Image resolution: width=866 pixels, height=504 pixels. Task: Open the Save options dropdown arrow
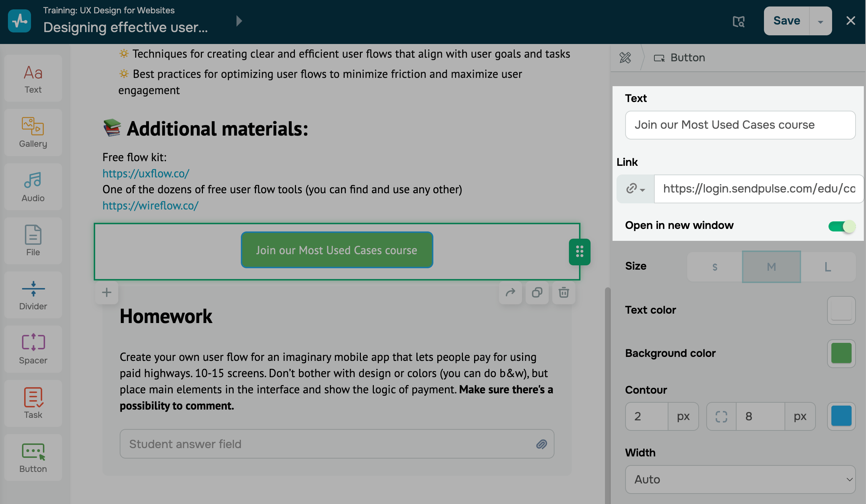coord(820,21)
